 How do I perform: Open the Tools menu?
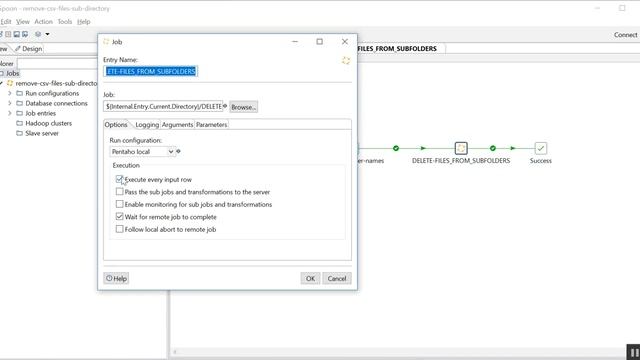(64, 22)
